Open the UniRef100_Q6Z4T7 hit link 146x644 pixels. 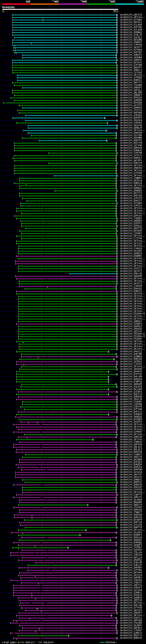pyautogui.click(x=131, y=47)
